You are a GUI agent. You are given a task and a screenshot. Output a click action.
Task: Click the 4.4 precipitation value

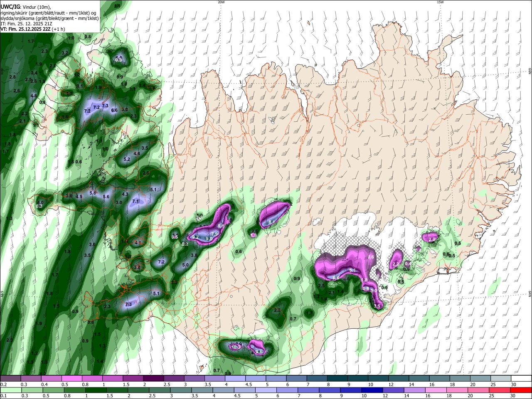pos(136,153)
